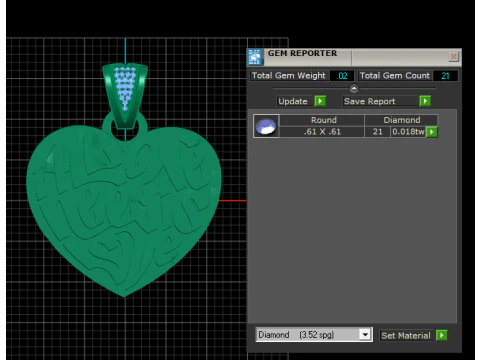The image size is (480, 360).
Task: Select the gem-set bail on the pendant
Action: (125, 95)
